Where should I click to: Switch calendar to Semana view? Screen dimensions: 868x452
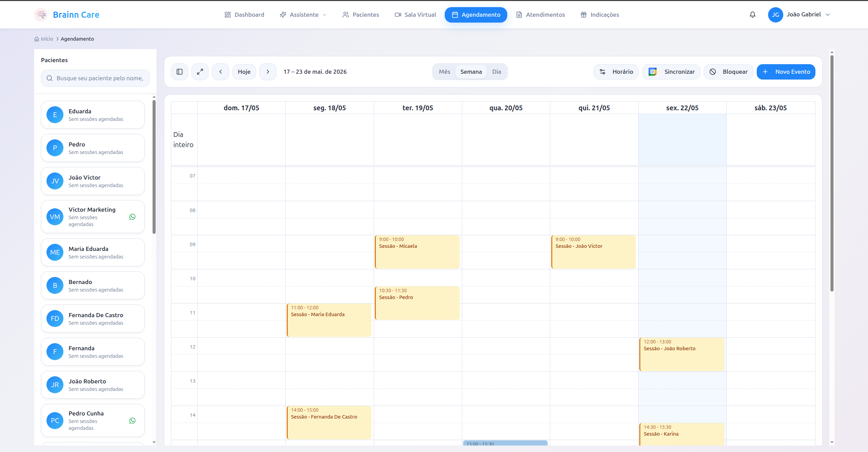[x=471, y=72]
